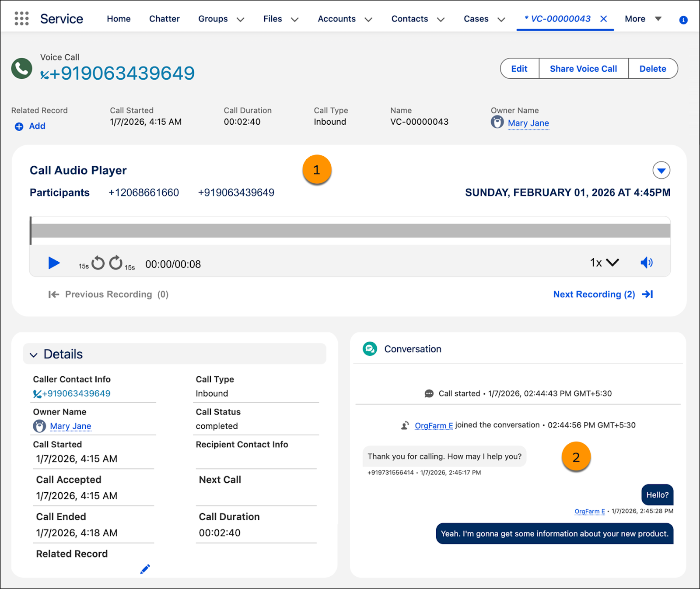Open the Accounts tab
This screenshot has width=700, height=589.
pos(336,19)
